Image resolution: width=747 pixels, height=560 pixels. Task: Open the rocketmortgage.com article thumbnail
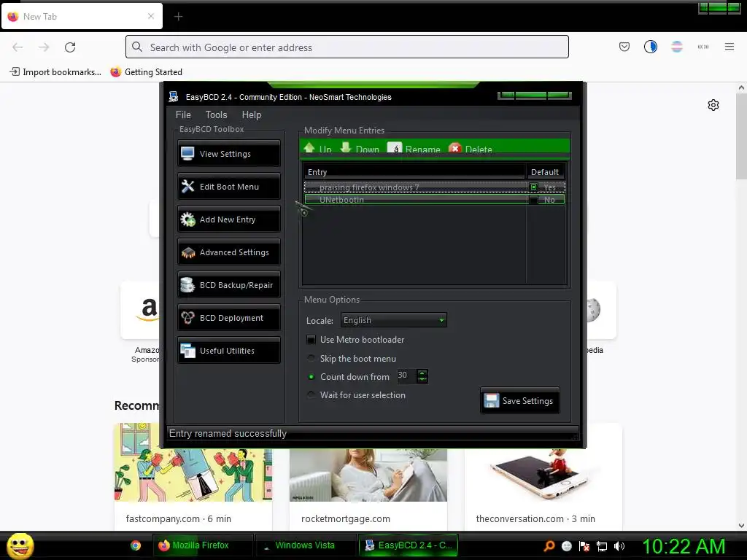tap(368, 474)
